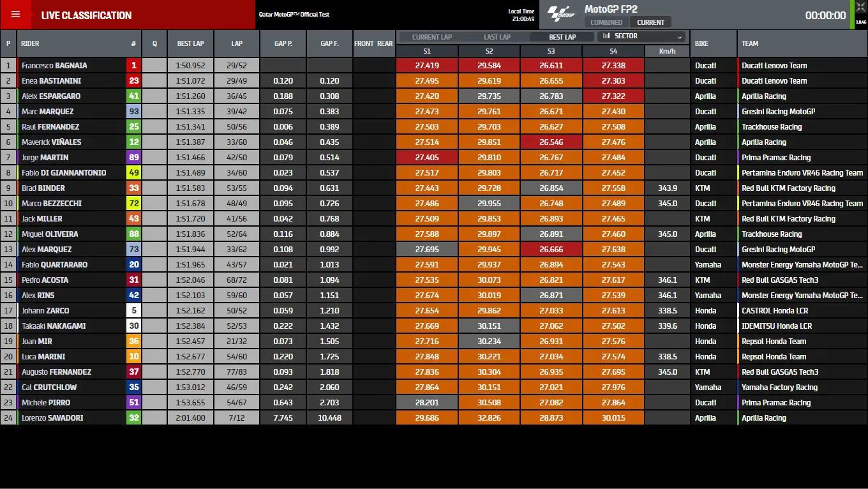The image size is (868, 489).
Task: Click the FRONT REAR column header
Action: (x=374, y=43)
